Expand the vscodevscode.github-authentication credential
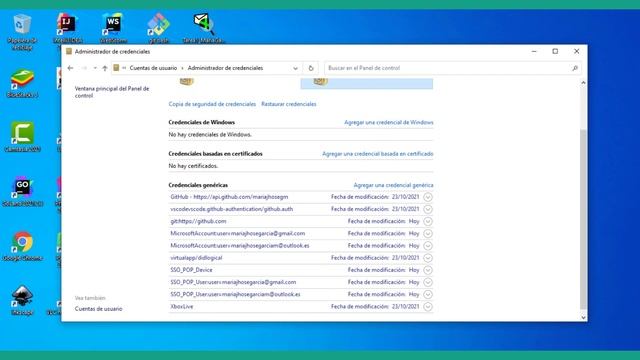Viewport: 640px width, 360px height. tap(428, 209)
